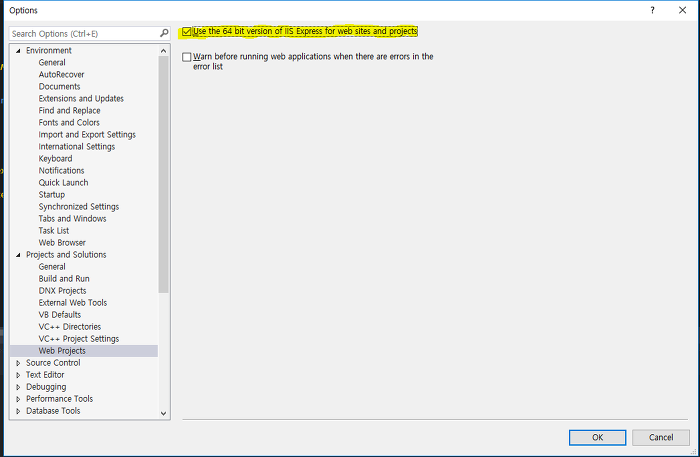Select VC++ Project Settings

pyautogui.click(x=79, y=339)
